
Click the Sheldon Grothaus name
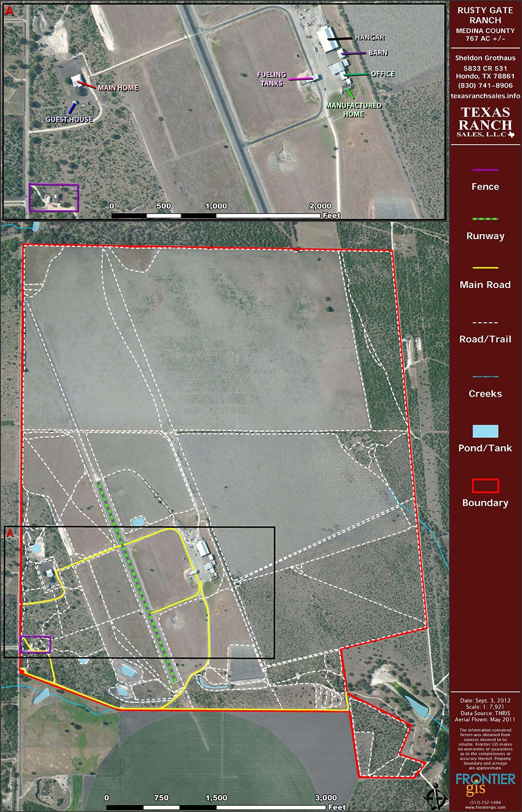coord(485,58)
